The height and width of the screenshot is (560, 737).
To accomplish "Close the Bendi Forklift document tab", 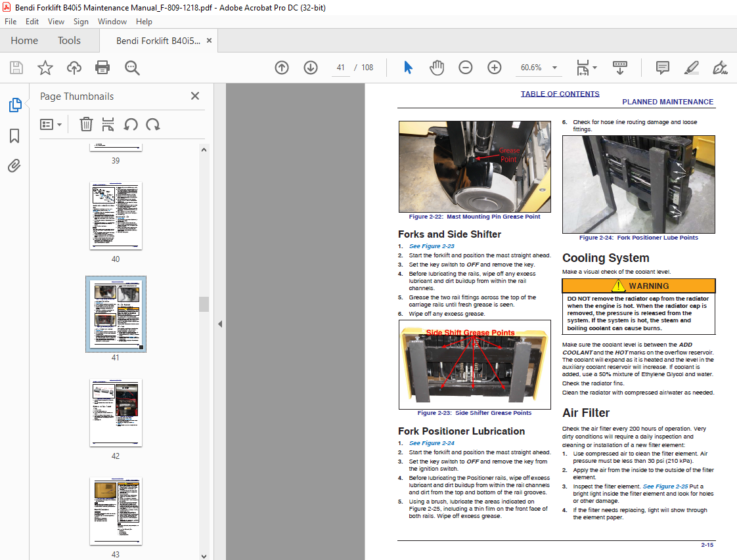I will coord(209,41).
